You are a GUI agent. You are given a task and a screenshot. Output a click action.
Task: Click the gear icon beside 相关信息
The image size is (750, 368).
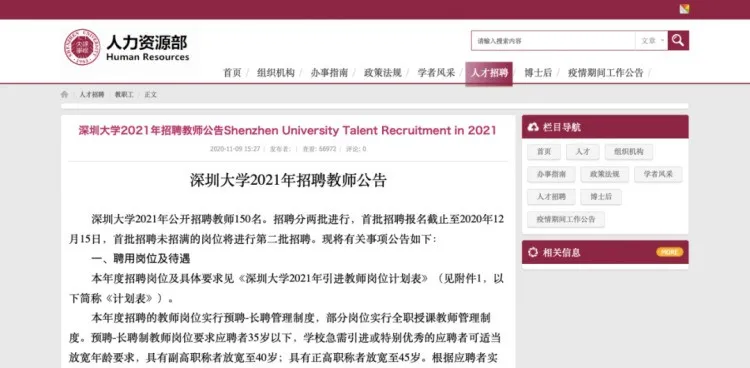(533, 252)
